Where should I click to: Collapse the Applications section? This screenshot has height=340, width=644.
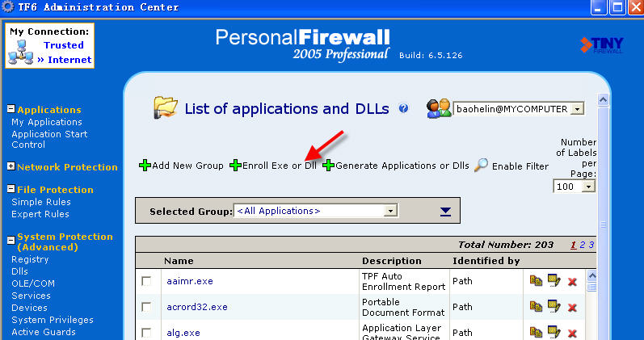[x=11, y=109]
